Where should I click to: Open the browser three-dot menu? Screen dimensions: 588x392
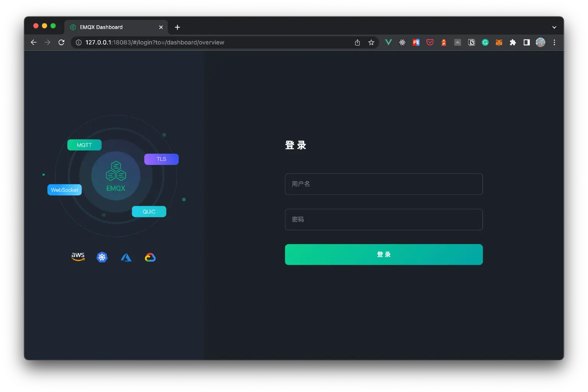click(554, 42)
